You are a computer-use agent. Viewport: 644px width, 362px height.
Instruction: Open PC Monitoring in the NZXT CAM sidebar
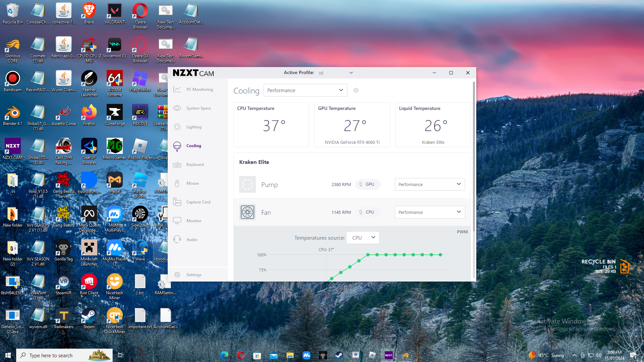pos(198,89)
